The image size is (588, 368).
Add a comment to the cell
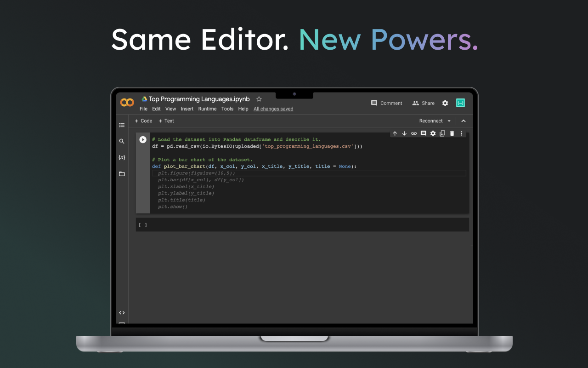(423, 133)
